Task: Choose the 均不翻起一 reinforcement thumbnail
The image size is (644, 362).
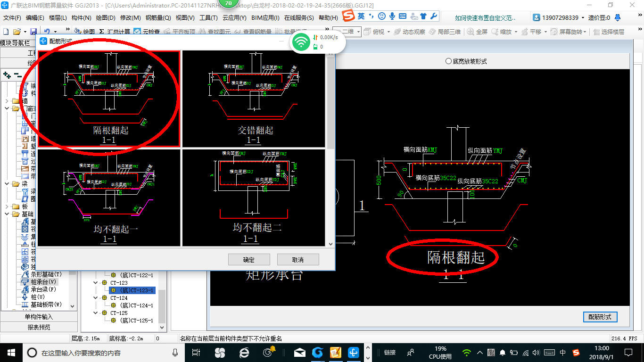Action: tap(109, 197)
